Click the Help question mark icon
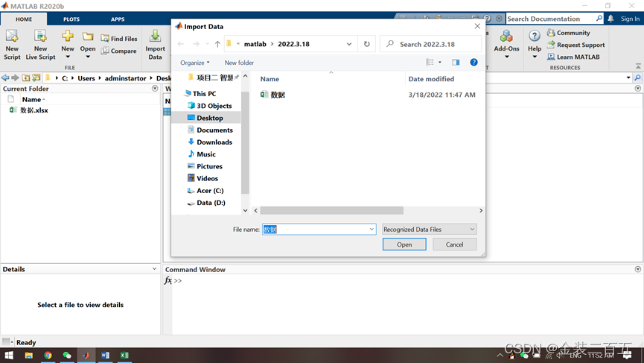644x363 pixels. click(535, 37)
